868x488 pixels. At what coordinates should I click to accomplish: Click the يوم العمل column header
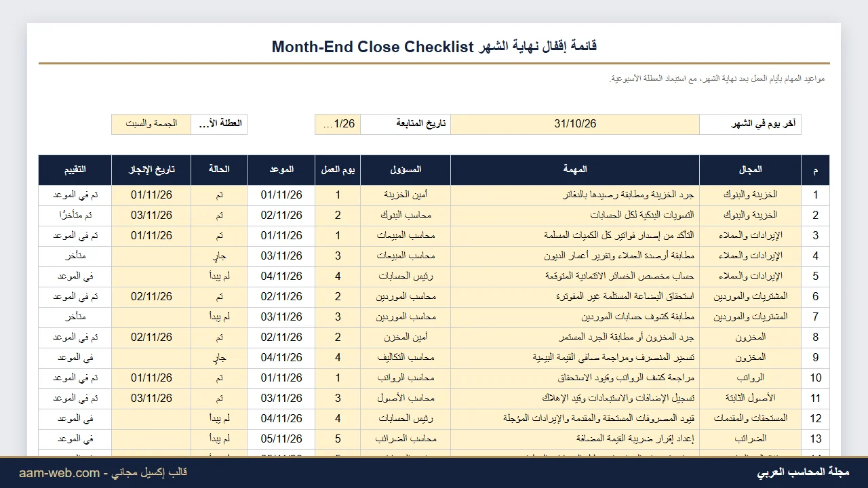(x=338, y=170)
